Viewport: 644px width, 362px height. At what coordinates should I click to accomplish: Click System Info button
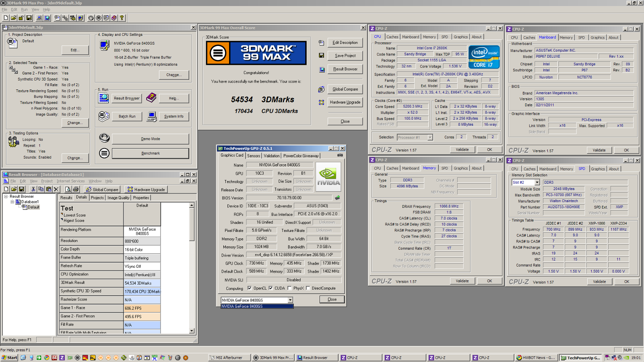click(x=174, y=116)
